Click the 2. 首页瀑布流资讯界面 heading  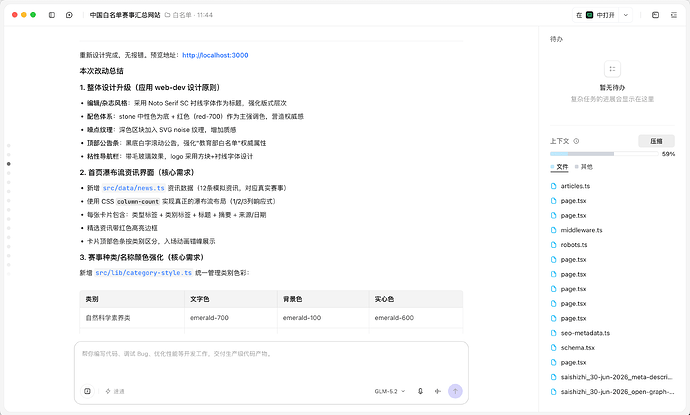(137, 173)
